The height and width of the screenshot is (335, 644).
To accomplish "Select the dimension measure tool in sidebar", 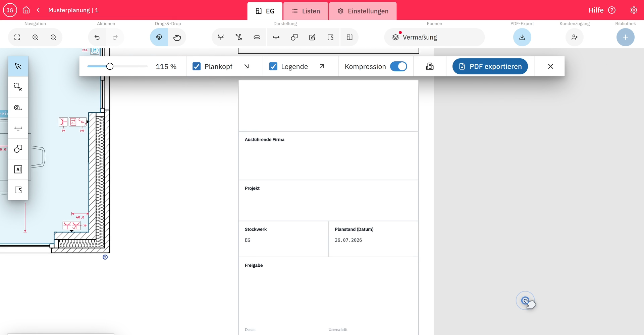I will pyautogui.click(x=18, y=128).
